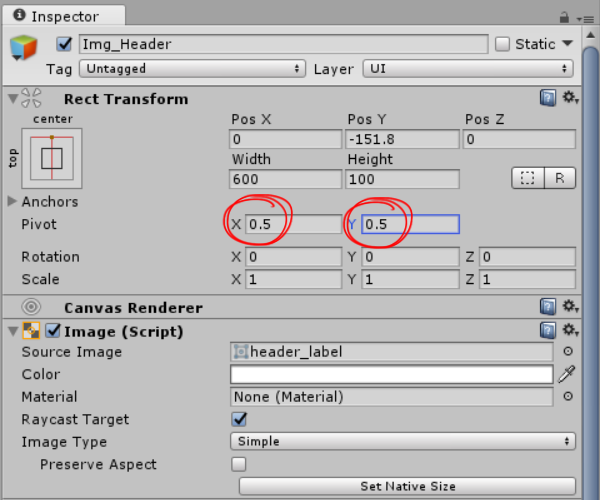Click the None (Material) field
This screenshot has width=600, height=500.
[x=391, y=397]
